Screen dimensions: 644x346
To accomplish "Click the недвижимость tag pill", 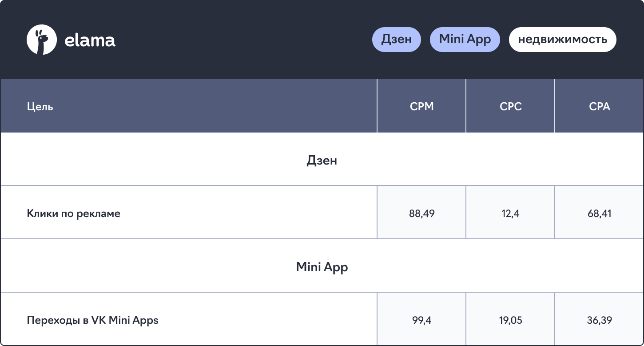I will coord(563,40).
